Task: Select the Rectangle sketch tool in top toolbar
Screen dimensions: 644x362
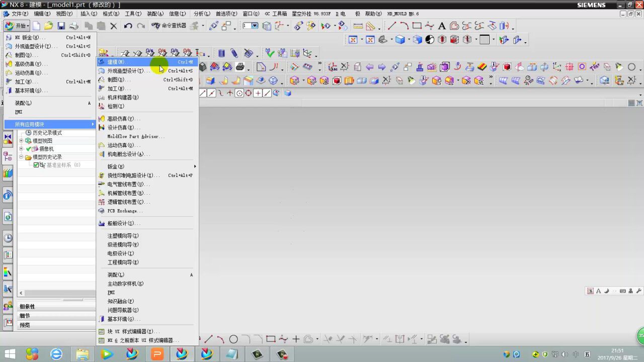Action: pos(417,26)
